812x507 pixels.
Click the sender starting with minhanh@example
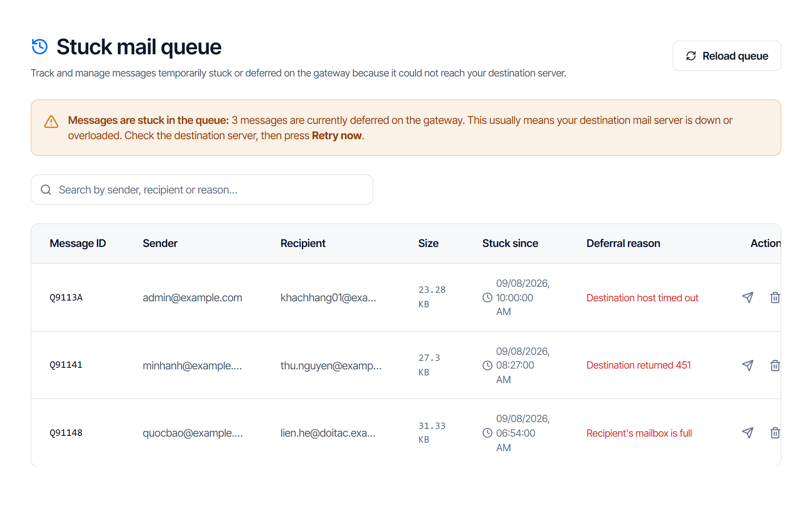coord(192,366)
